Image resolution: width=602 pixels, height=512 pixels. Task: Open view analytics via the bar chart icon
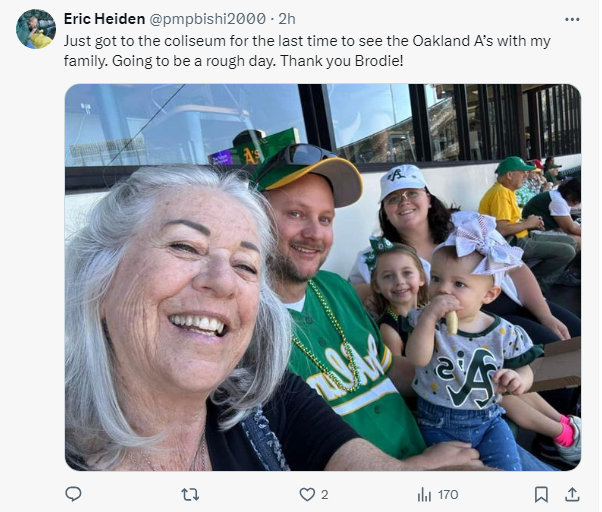click(424, 494)
